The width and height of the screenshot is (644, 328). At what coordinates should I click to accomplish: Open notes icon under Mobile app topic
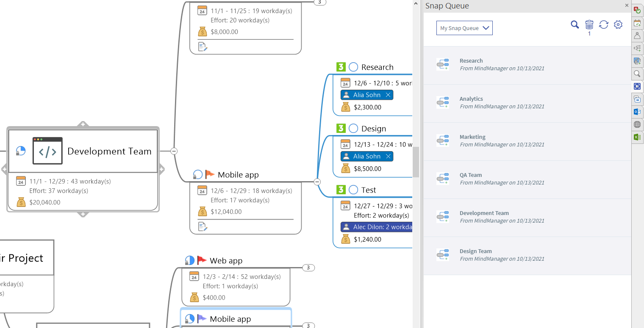pos(203,226)
